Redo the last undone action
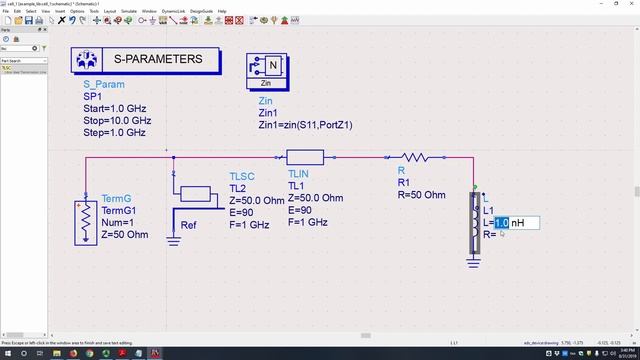 pyautogui.click(x=82, y=20)
